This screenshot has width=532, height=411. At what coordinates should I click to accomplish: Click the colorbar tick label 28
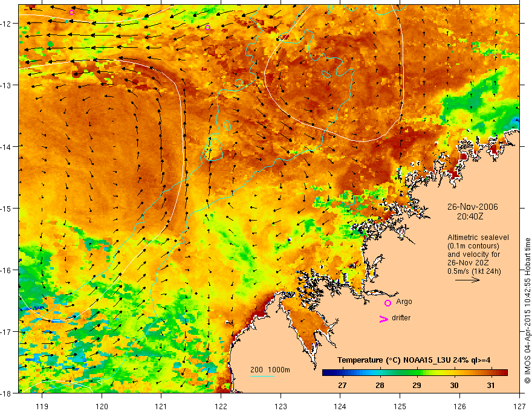pos(380,385)
